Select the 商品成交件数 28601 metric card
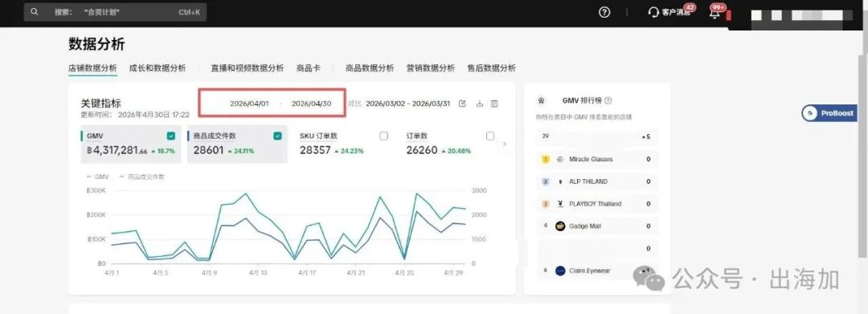 click(237, 144)
